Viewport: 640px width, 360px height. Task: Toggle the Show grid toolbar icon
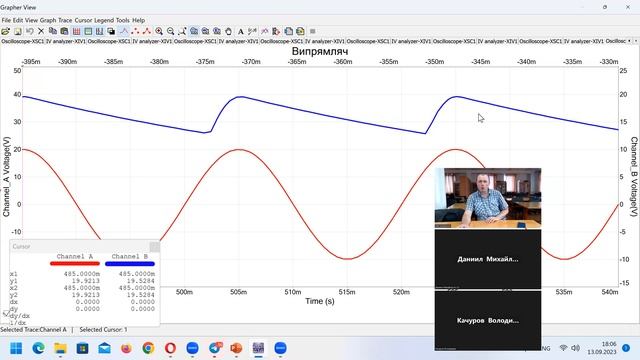coord(76,31)
